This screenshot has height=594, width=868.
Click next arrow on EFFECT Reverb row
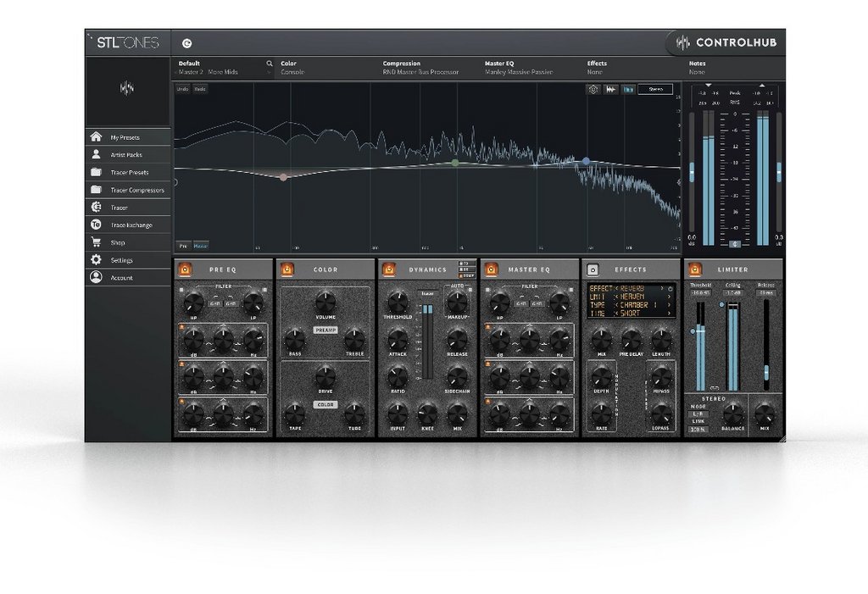click(661, 288)
